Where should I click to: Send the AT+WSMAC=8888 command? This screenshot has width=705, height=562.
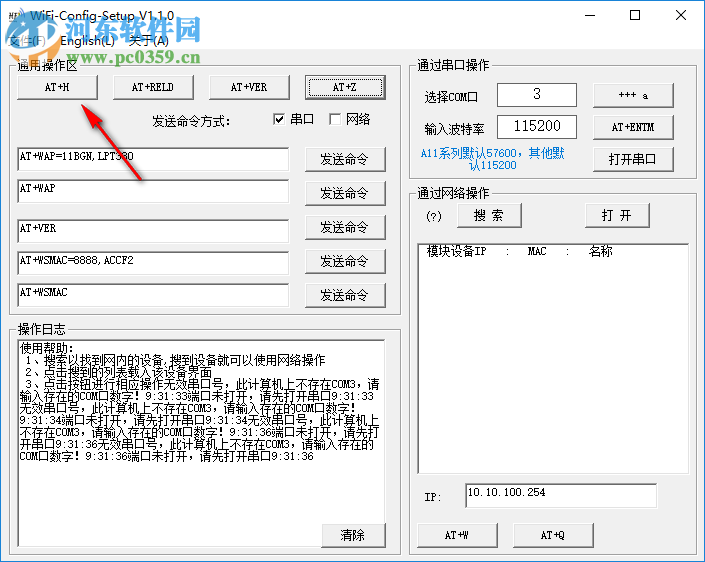point(345,261)
